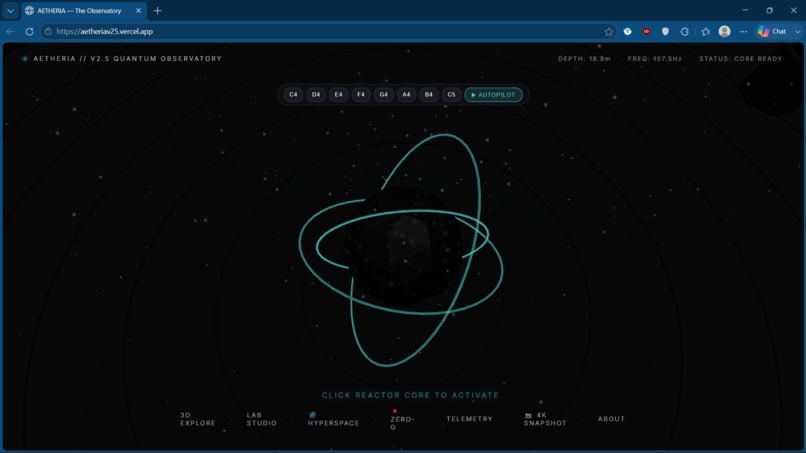806x453 pixels.
Task: Click the AETHERIA // V2.5 Quantum Observatory title
Action: pyautogui.click(x=127, y=59)
